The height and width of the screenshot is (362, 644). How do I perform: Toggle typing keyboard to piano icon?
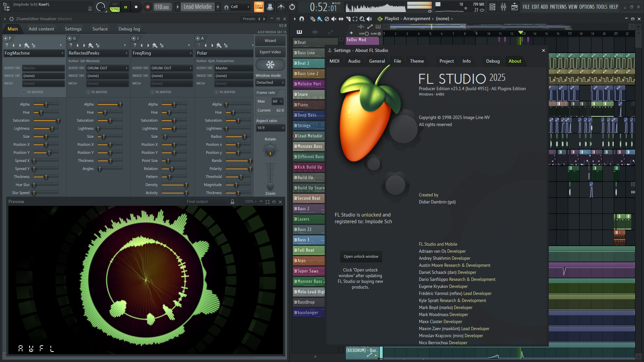click(x=259, y=7)
